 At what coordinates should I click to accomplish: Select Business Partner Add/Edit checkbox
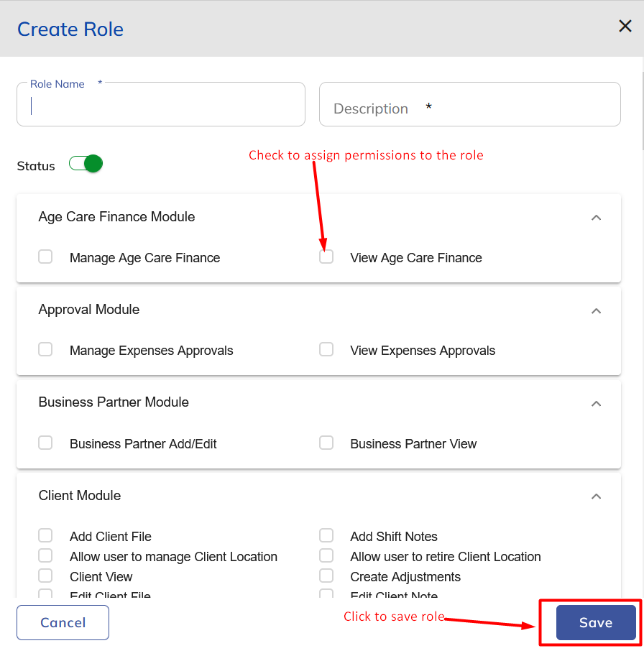45,443
